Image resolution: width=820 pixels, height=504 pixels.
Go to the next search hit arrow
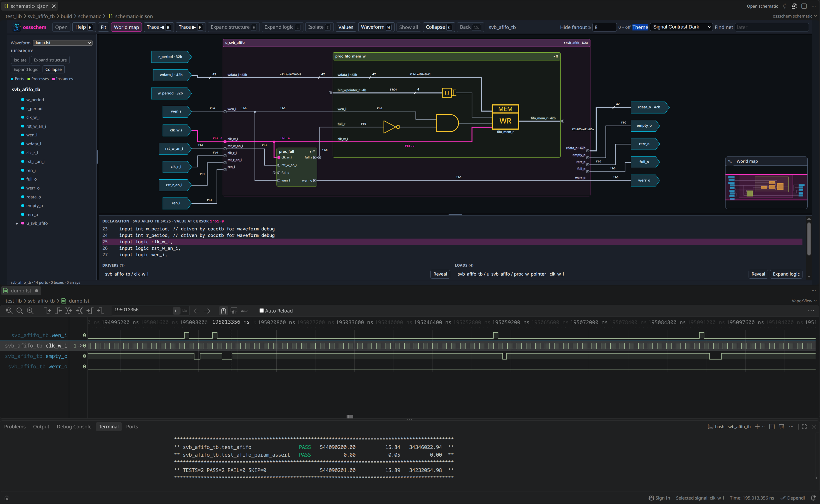pos(207,311)
